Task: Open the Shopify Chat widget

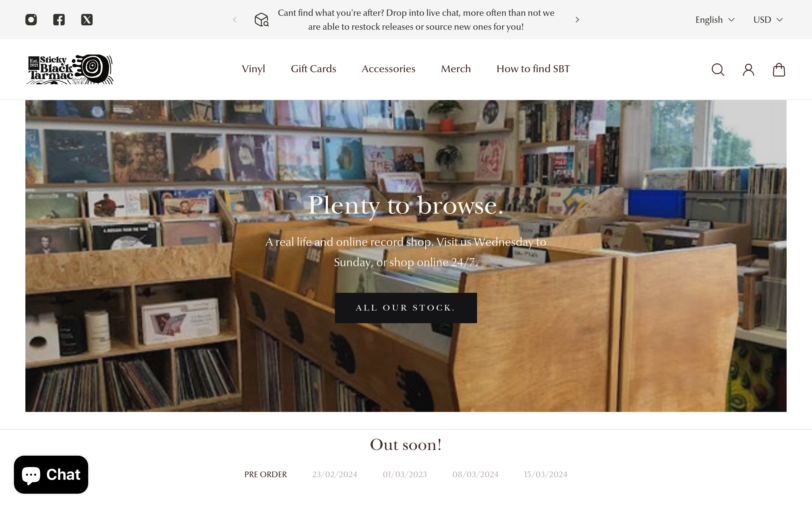Action: tap(51, 474)
